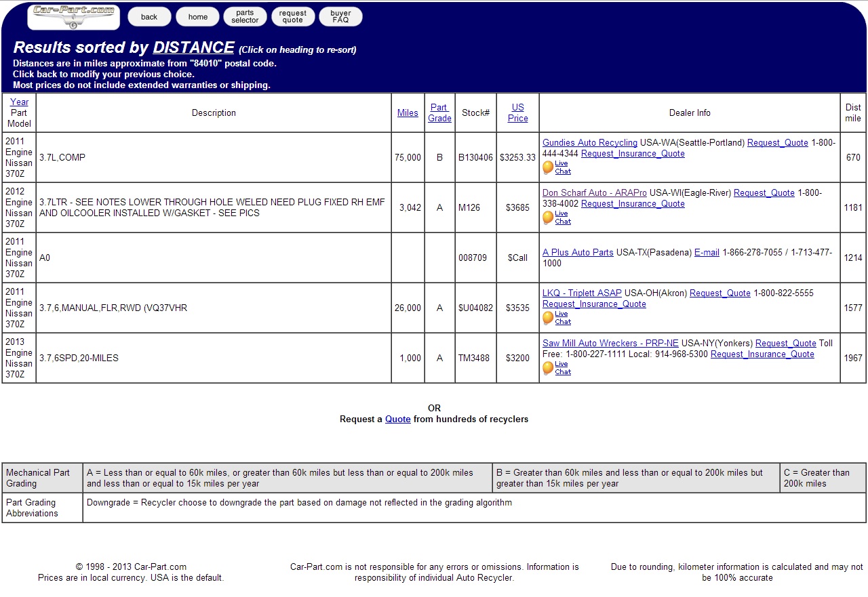Viewport: 868px width, 597px height.
Task: Click Request_Quote for Saw Mill Auto Wreckers
Action: click(x=786, y=344)
